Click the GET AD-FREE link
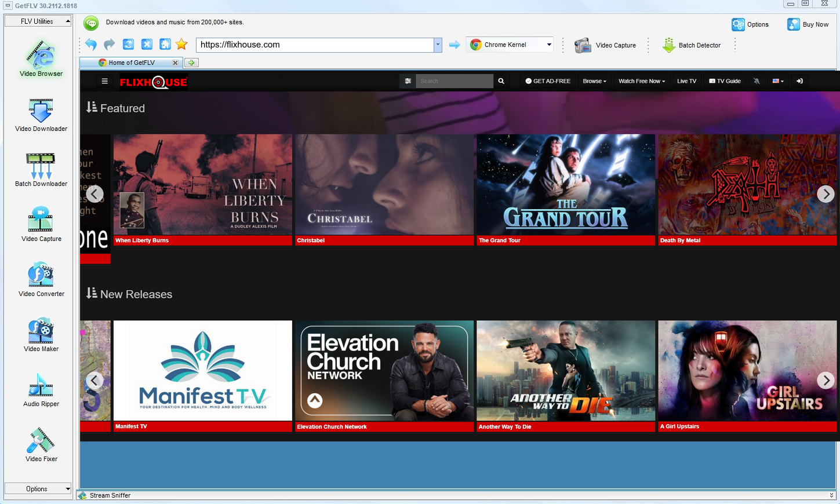The width and height of the screenshot is (840, 504). coord(548,81)
